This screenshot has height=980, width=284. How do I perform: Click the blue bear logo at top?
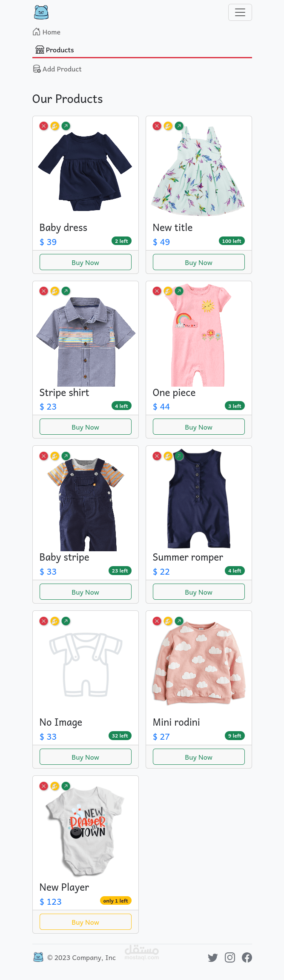[41, 12]
